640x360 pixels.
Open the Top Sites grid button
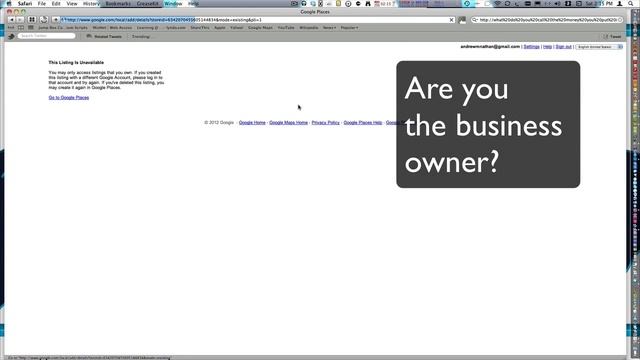32,20
